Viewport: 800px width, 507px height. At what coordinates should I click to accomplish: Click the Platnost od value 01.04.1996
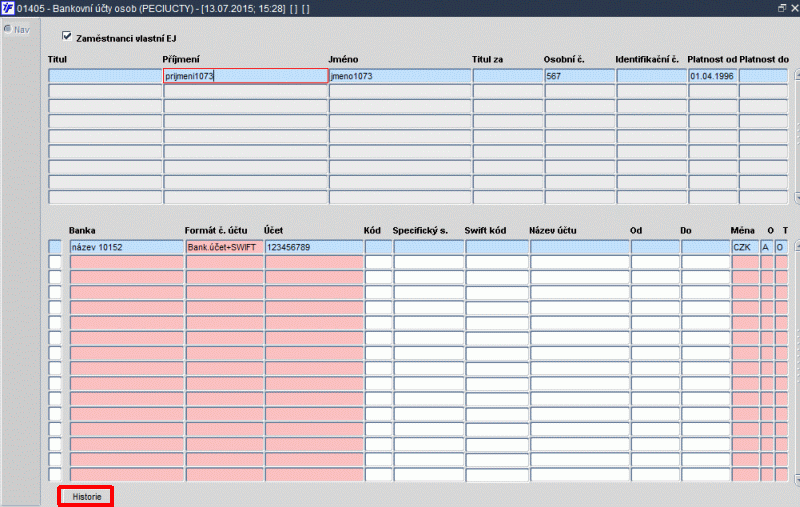712,76
